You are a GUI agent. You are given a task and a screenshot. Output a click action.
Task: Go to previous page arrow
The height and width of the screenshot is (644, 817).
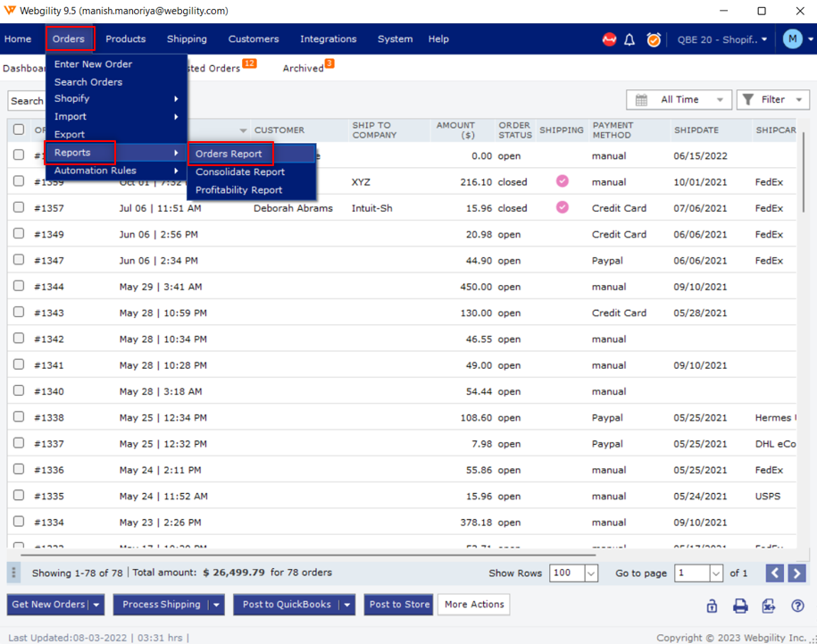[775, 573]
